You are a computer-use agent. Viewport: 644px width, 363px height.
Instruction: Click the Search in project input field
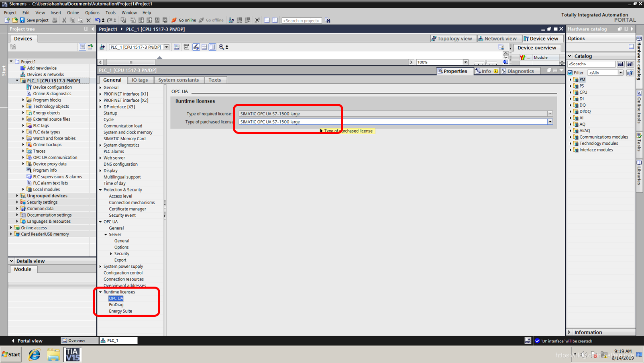coord(302,21)
